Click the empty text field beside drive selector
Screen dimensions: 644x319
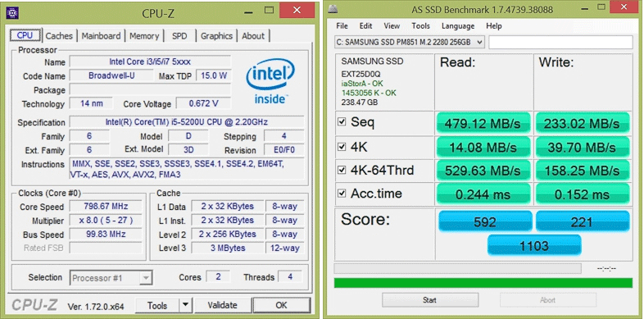point(560,42)
